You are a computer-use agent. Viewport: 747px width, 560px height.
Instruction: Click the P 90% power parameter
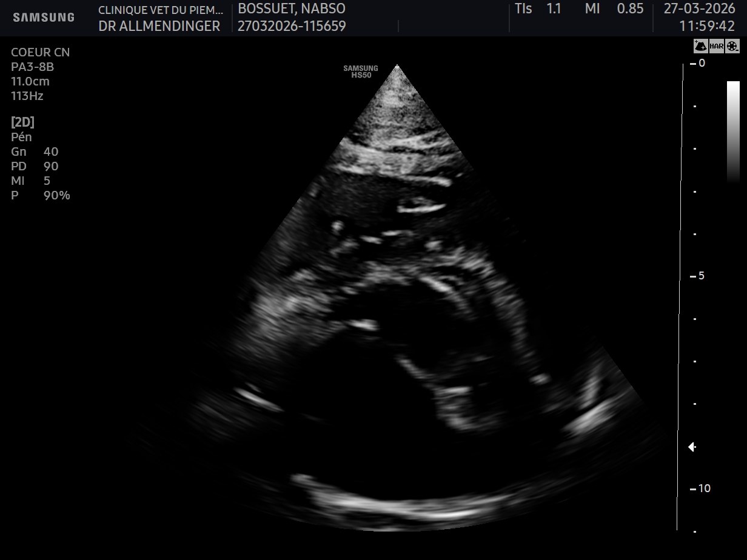click(x=40, y=195)
